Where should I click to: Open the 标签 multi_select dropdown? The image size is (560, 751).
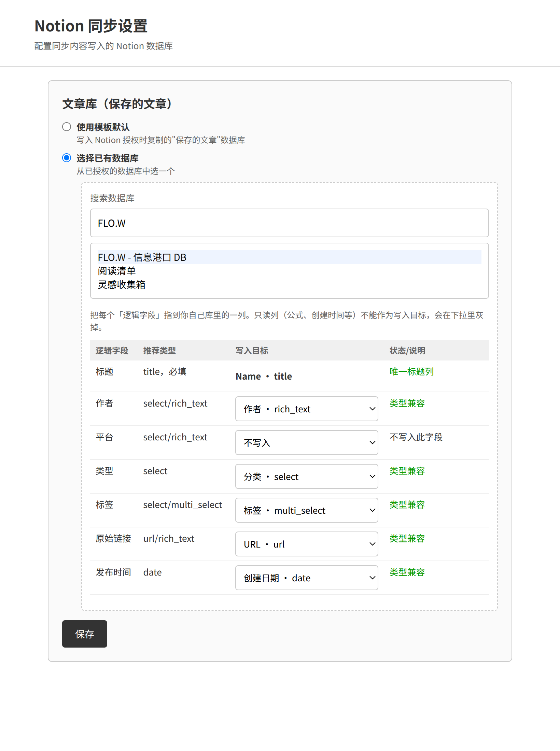[x=307, y=510]
